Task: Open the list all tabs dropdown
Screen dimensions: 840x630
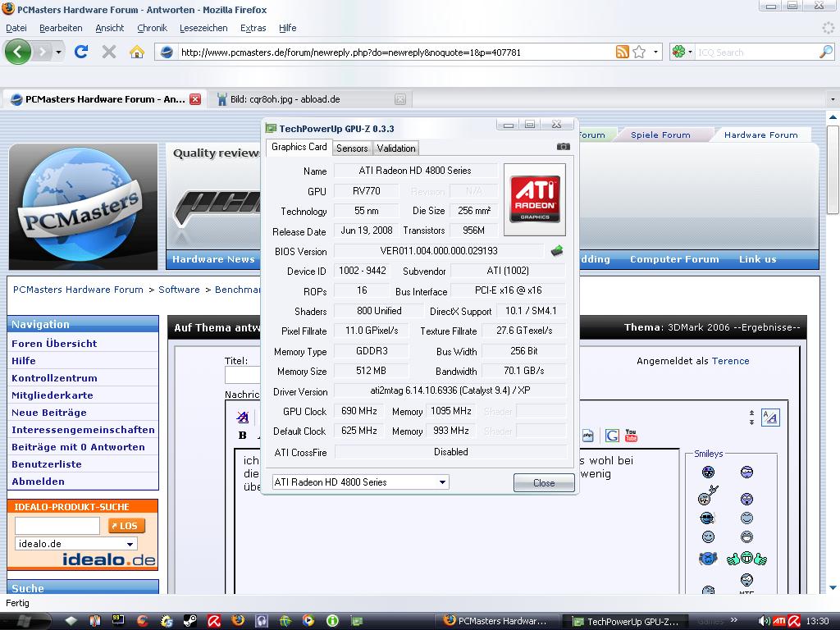Action: pos(833,99)
